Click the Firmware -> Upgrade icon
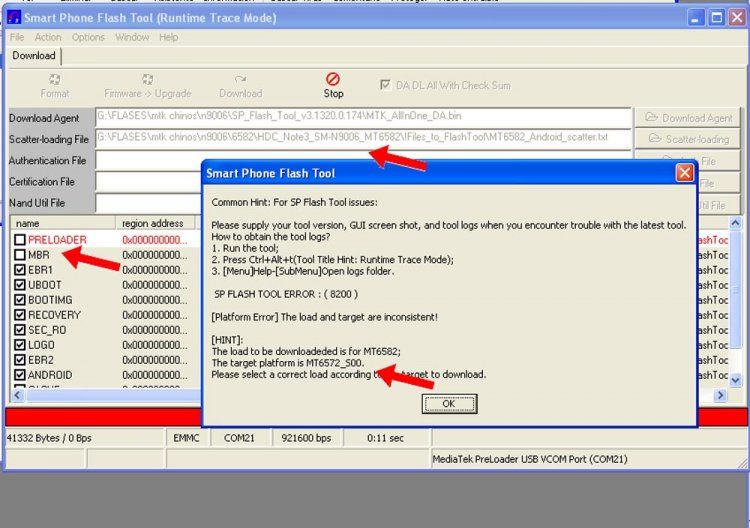 (147, 79)
